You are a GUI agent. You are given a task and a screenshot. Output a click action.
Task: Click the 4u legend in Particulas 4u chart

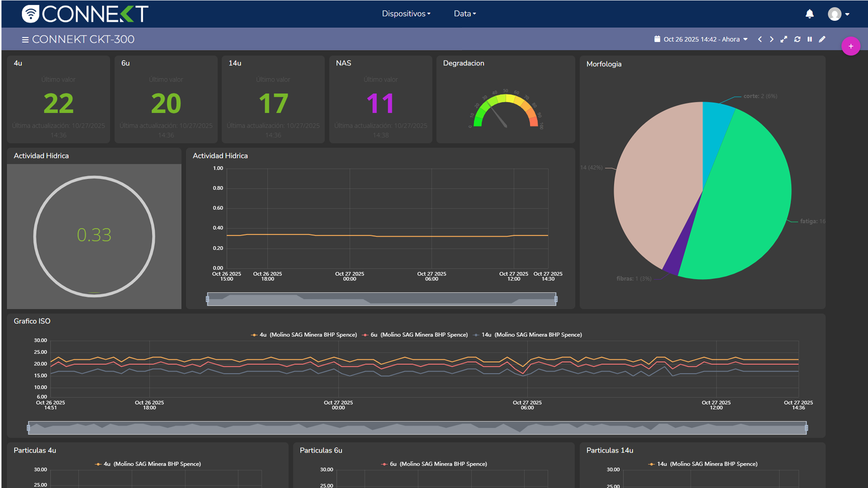click(148, 464)
